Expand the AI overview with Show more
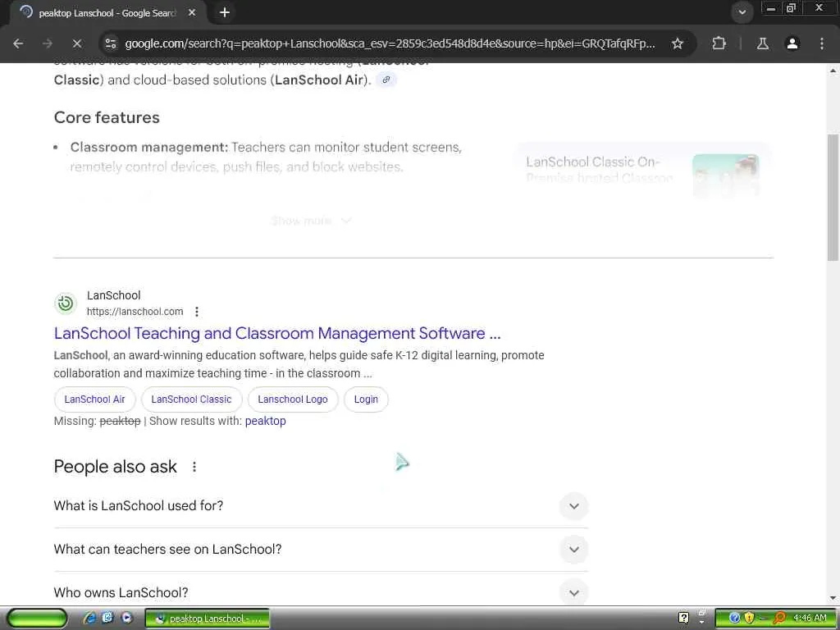 [311, 221]
